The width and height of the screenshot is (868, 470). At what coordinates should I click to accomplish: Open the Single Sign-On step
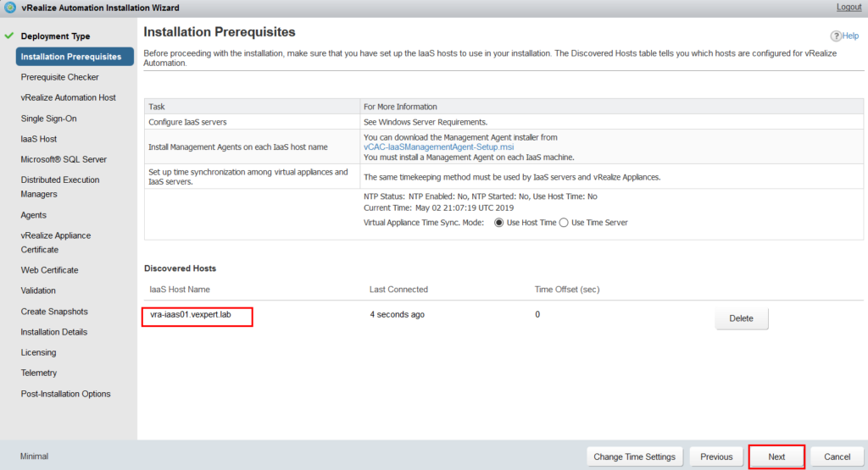pyautogui.click(x=48, y=119)
